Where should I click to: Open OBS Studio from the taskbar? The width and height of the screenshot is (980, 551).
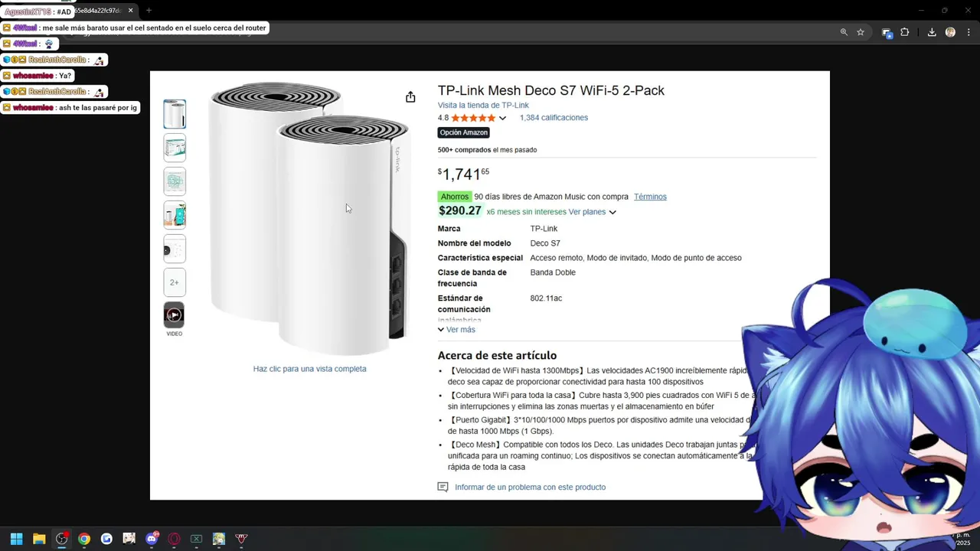point(62,539)
